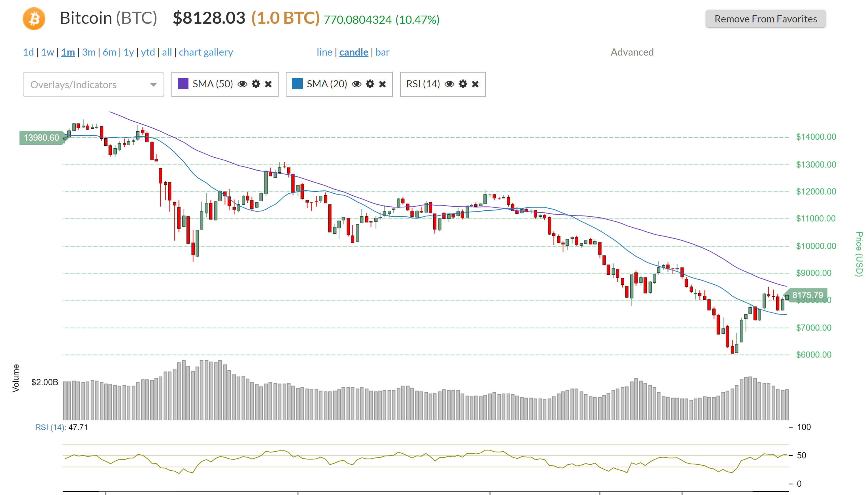Click the $2.00B volume label

44,382
